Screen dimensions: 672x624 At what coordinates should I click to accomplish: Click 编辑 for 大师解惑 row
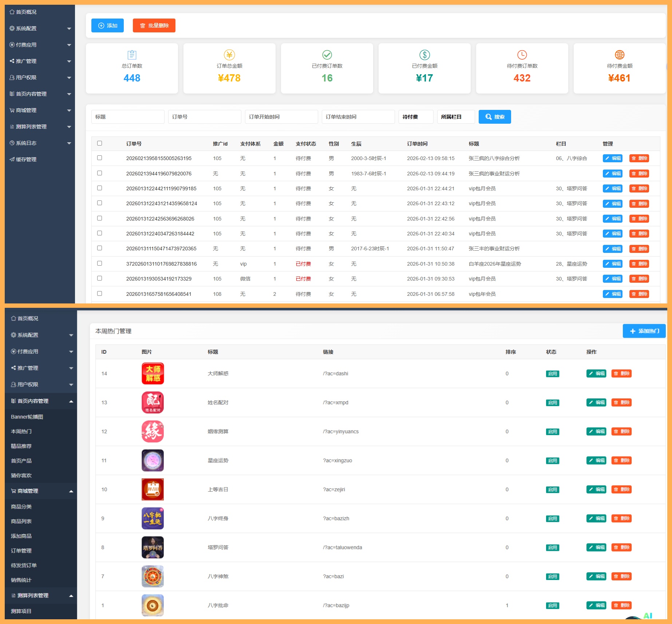click(596, 374)
